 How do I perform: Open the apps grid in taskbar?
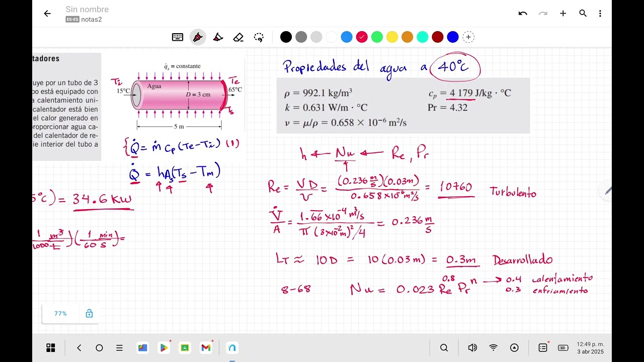click(51, 348)
